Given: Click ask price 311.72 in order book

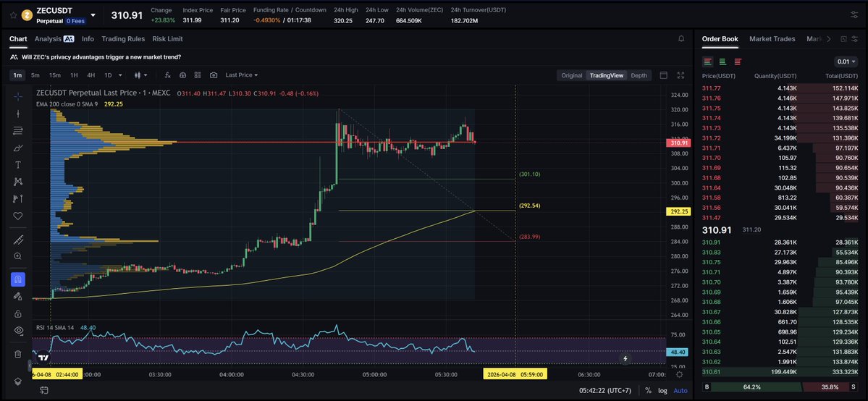Looking at the screenshot, I should (712, 138).
